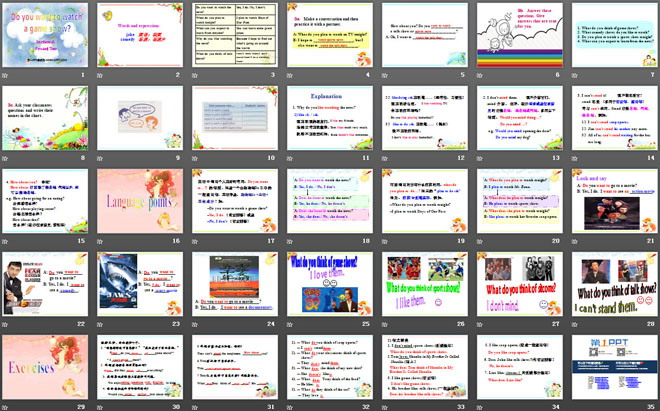Viewport: 660px width, 411px height.
Task: Select the 'Language points' slide
Action: pos(137,202)
